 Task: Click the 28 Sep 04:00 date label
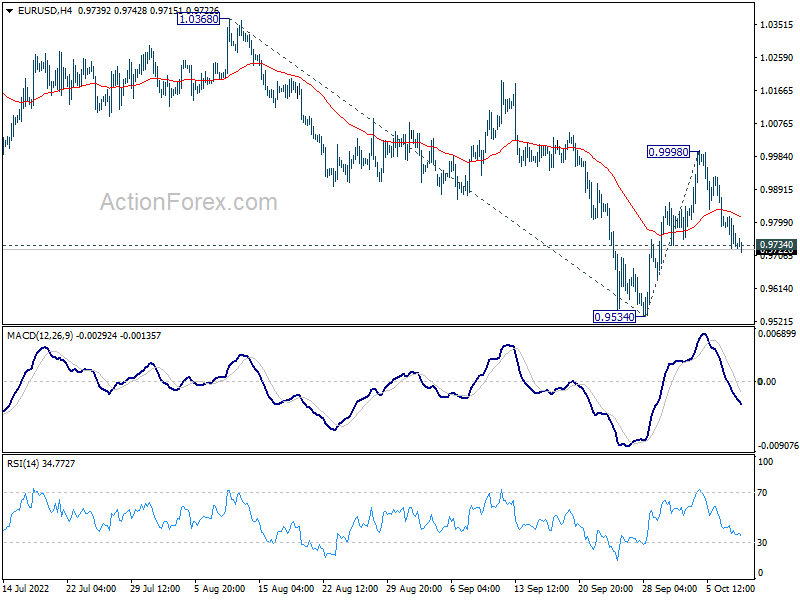(669, 589)
